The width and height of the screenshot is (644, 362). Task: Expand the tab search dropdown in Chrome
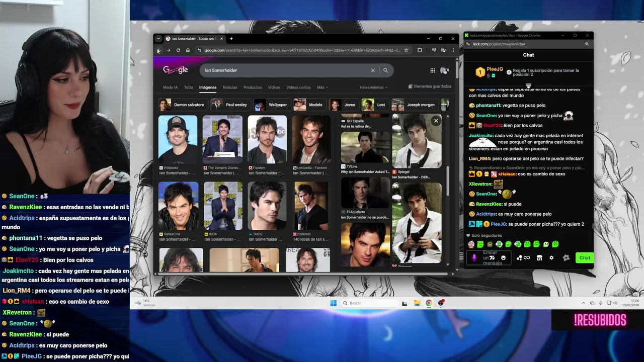pos(158,39)
